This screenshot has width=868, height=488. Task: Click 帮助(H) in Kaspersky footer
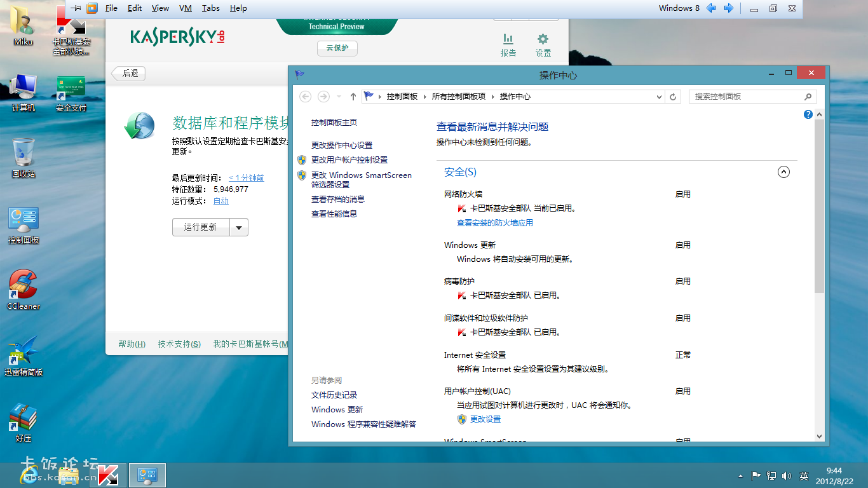pyautogui.click(x=132, y=344)
